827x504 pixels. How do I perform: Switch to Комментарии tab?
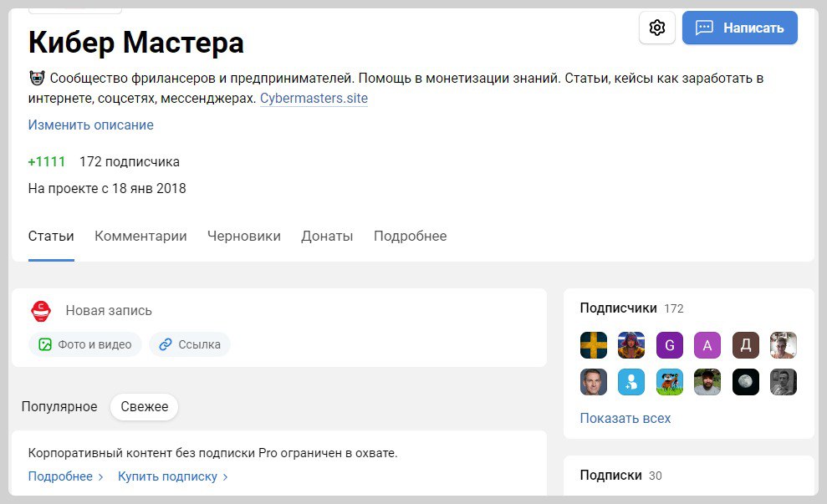click(x=140, y=236)
